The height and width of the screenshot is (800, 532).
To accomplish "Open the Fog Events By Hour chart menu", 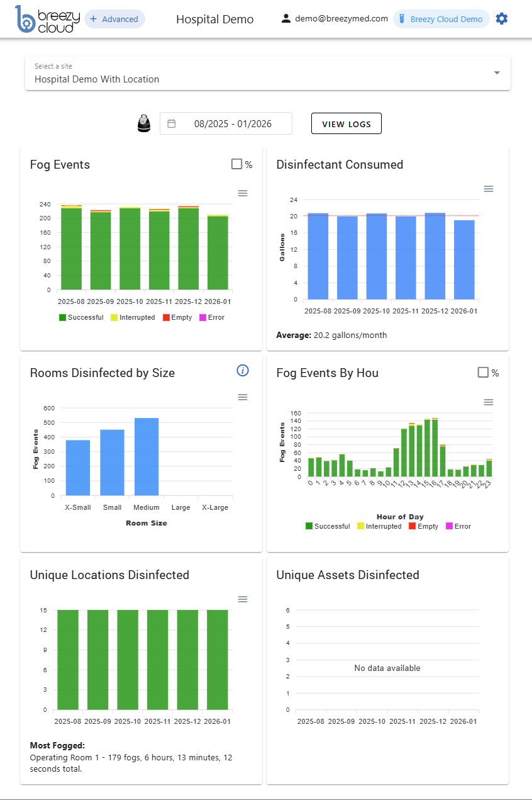I will point(489,402).
